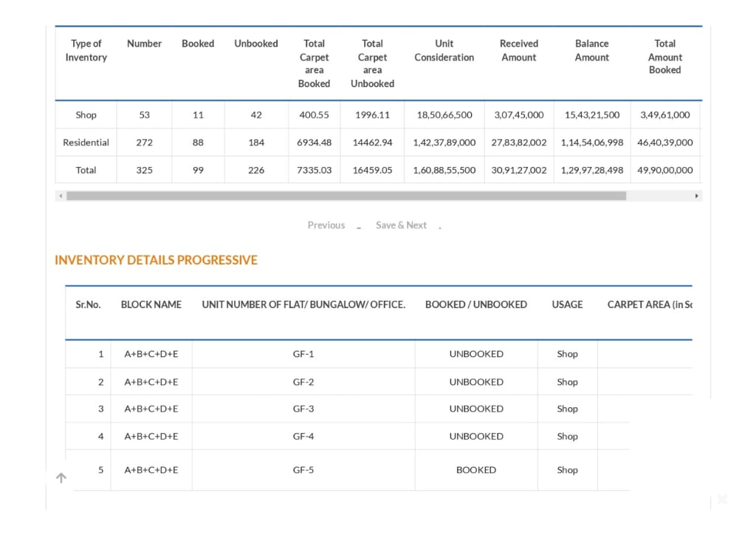Image resolution: width=756 pixels, height=535 pixels.
Task: Click the UNIT NUMBER OF FLAT column header
Action: (303, 304)
